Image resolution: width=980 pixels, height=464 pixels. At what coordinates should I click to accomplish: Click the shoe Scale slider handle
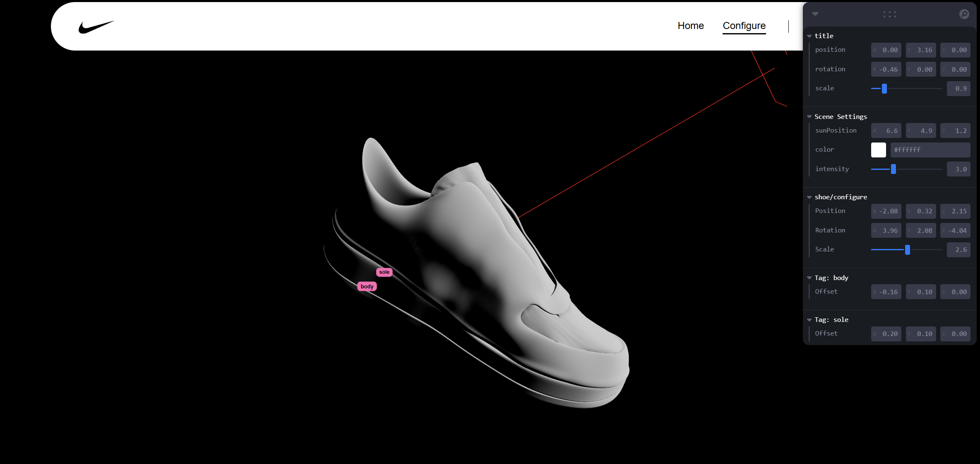[908, 249]
